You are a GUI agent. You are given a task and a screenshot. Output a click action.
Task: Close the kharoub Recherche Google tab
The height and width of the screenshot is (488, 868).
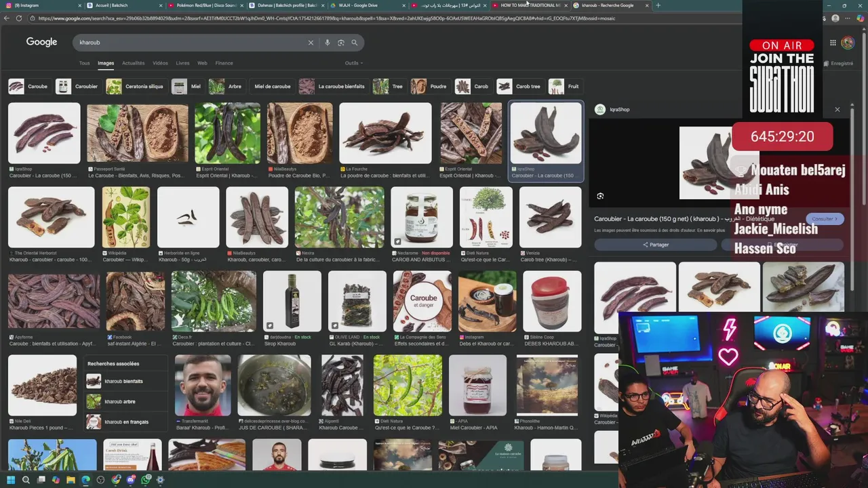(x=647, y=5)
